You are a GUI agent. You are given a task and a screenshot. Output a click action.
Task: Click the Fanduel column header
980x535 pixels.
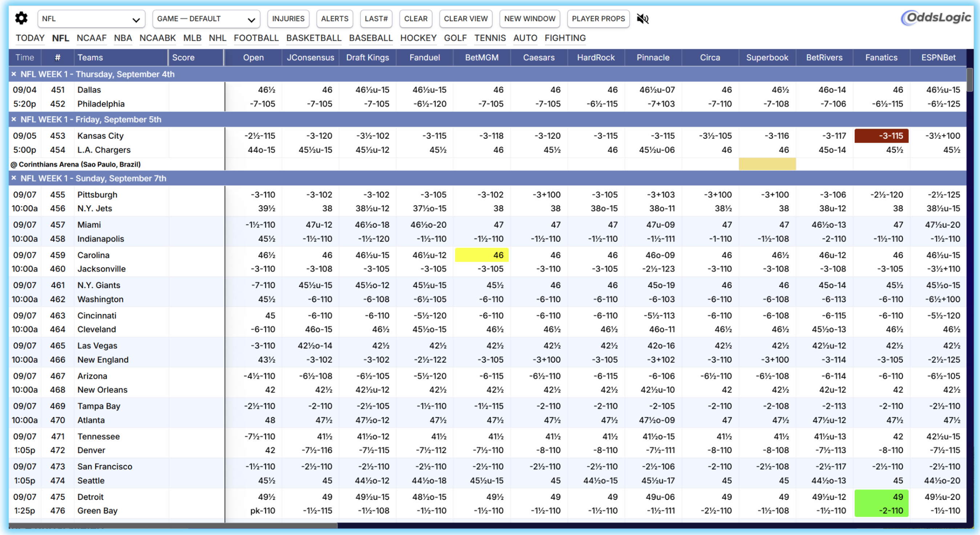coord(424,57)
